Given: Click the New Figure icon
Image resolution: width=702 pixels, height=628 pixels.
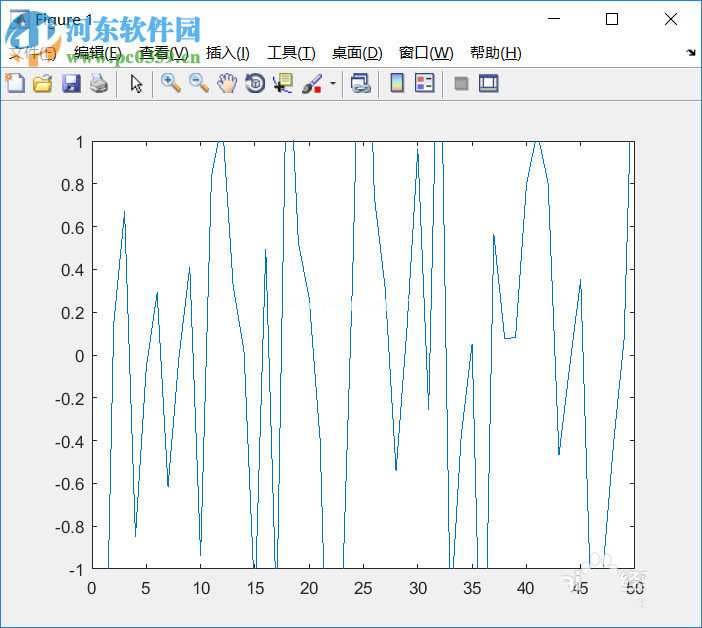Looking at the screenshot, I should click(x=15, y=84).
